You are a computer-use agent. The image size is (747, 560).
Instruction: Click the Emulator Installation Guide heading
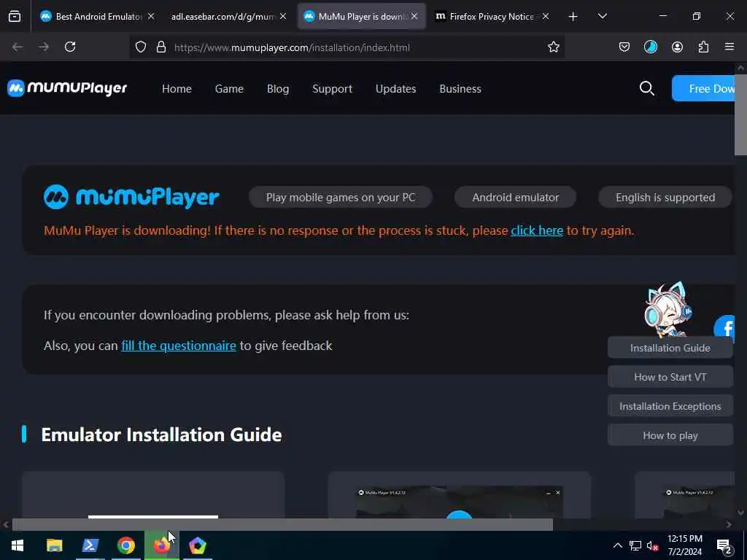161,435
